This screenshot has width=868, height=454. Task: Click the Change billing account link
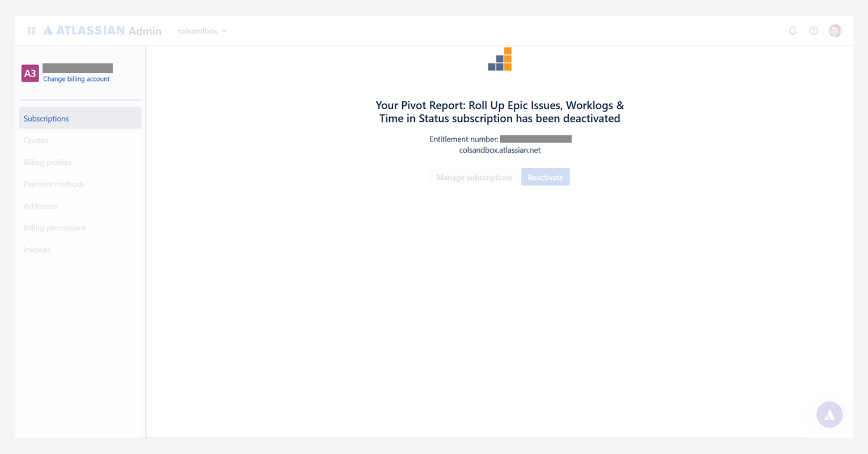coord(76,79)
